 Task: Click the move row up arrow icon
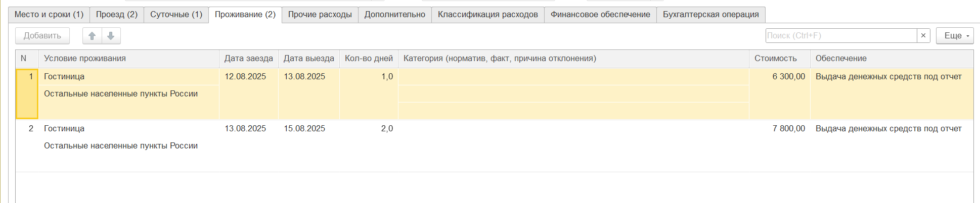tap(92, 36)
